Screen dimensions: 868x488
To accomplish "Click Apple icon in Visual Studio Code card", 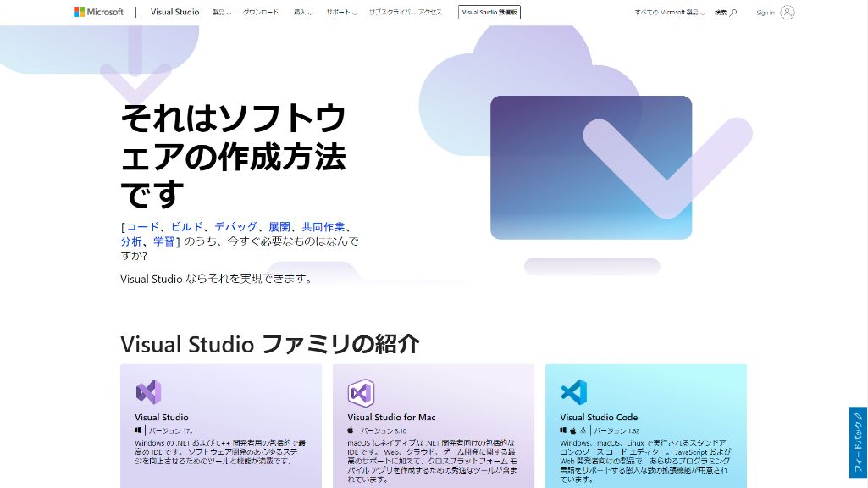I will click(573, 430).
